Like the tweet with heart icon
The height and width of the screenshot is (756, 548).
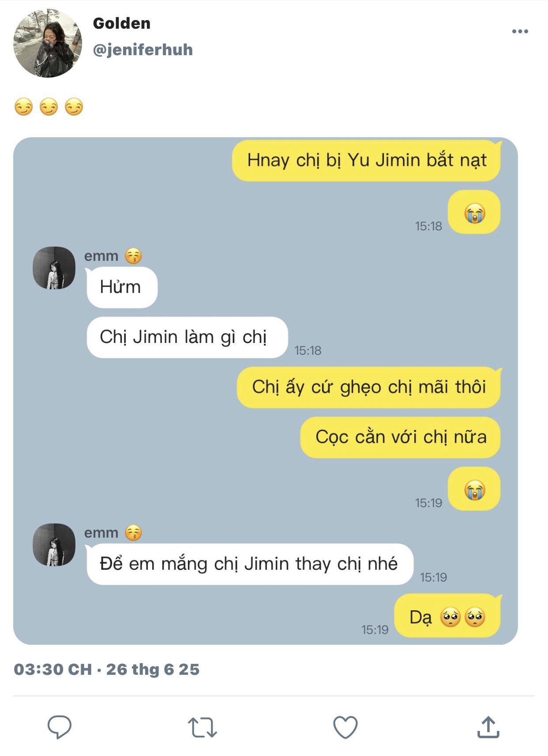[345, 727]
